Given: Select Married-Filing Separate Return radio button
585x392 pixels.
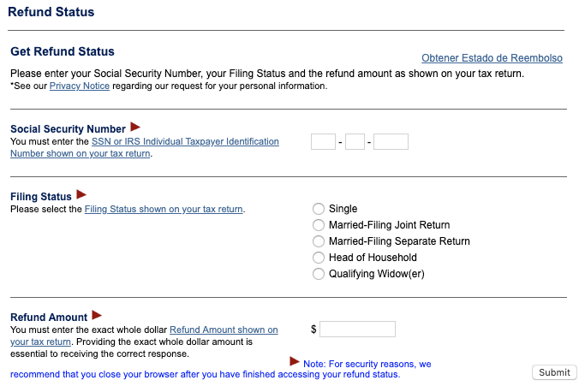Looking at the screenshot, I should [x=319, y=241].
